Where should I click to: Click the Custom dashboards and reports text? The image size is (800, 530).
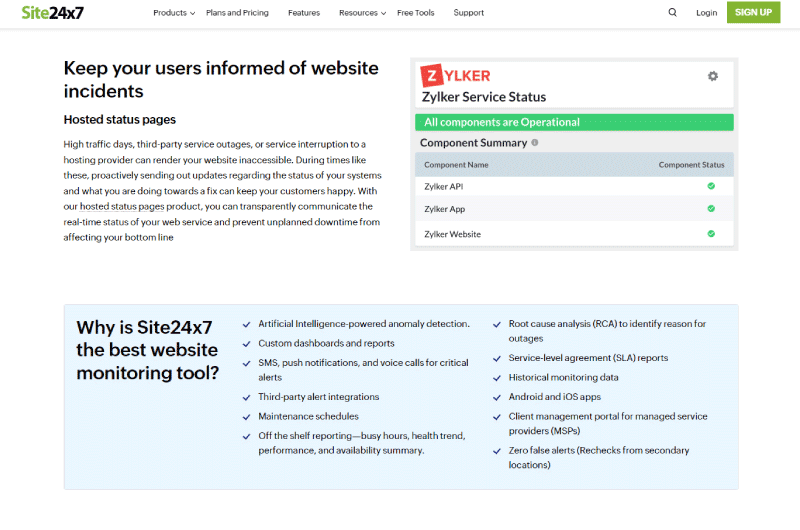tap(326, 343)
